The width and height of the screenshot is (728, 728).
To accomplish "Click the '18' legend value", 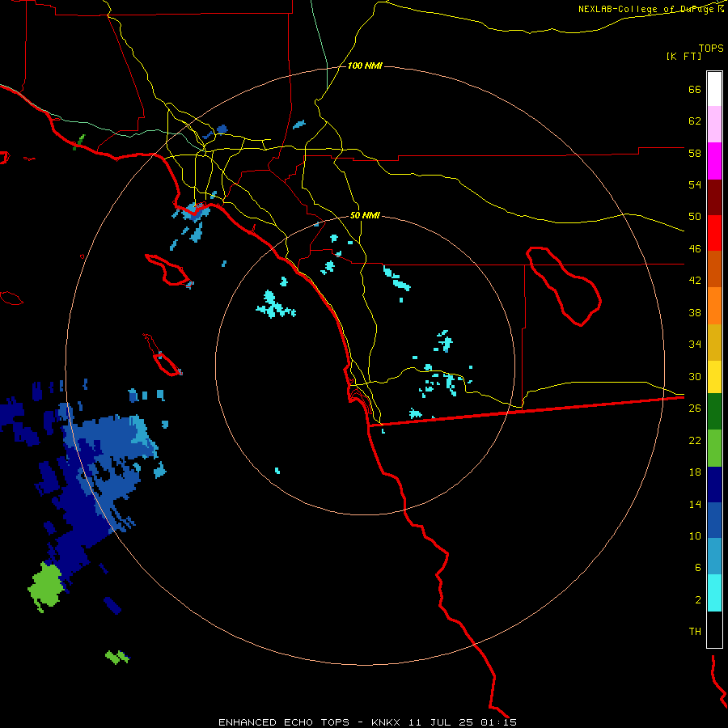I will click(695, 472).
